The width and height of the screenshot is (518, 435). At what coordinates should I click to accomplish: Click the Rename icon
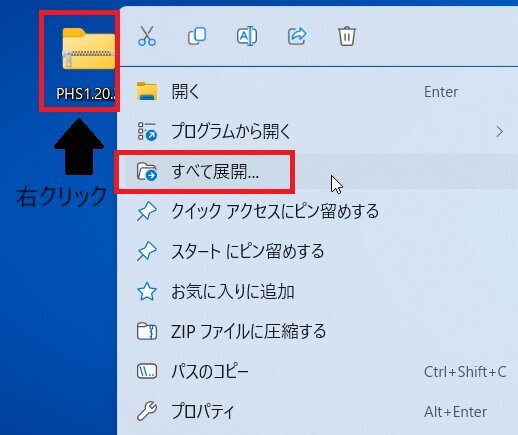pos(247,36)
